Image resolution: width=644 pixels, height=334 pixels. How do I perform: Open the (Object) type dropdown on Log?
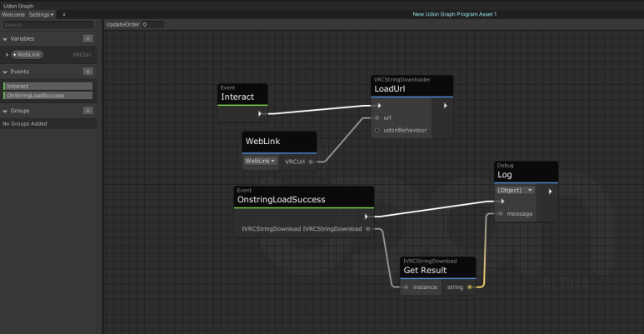point(515,190)
